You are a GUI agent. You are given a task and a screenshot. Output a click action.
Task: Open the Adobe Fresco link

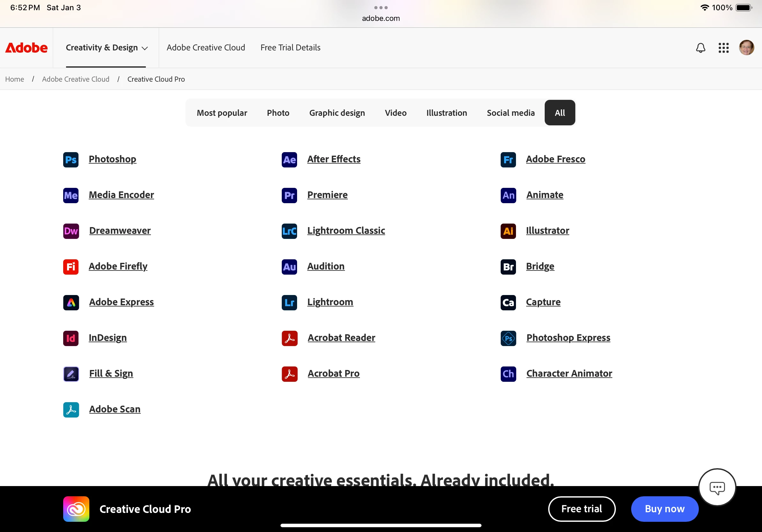[x=556, y=159]
